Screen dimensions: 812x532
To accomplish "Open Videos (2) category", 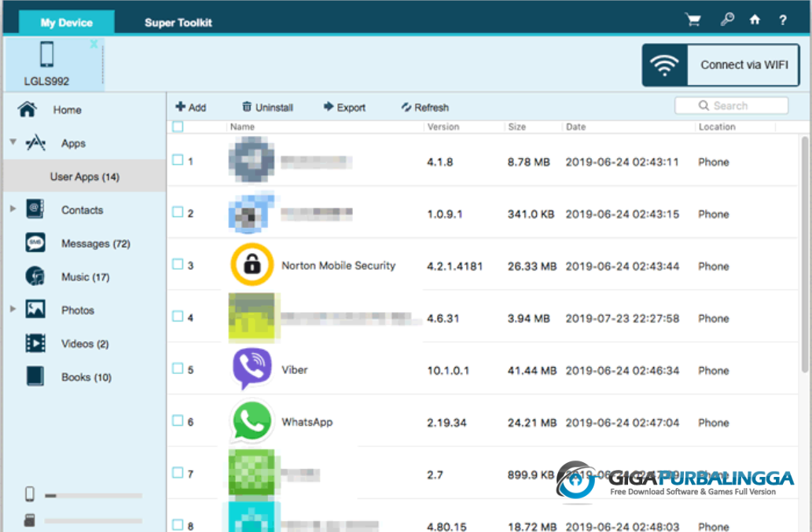I will (x=85, y=343).
